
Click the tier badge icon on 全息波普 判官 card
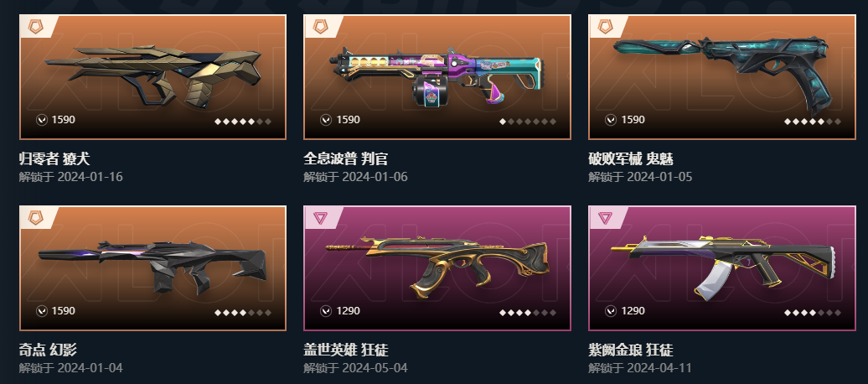tap(320, 26)
